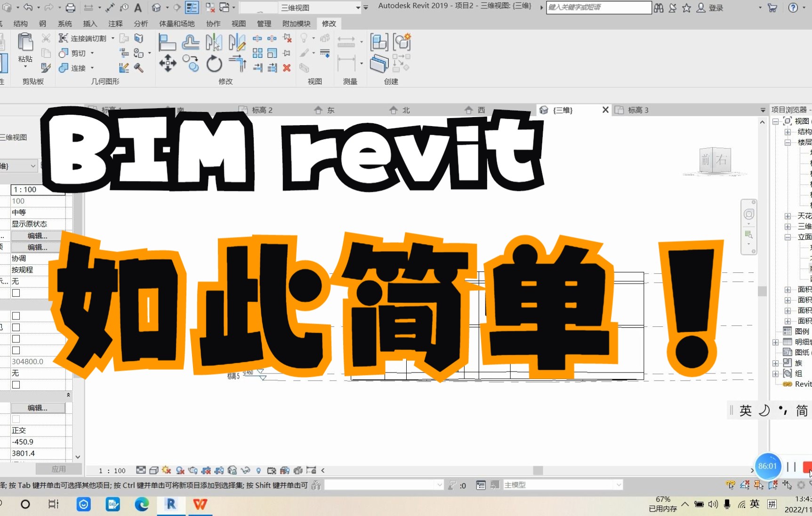Open the properties type selector dropdown
812x516 pixels.
33,166
